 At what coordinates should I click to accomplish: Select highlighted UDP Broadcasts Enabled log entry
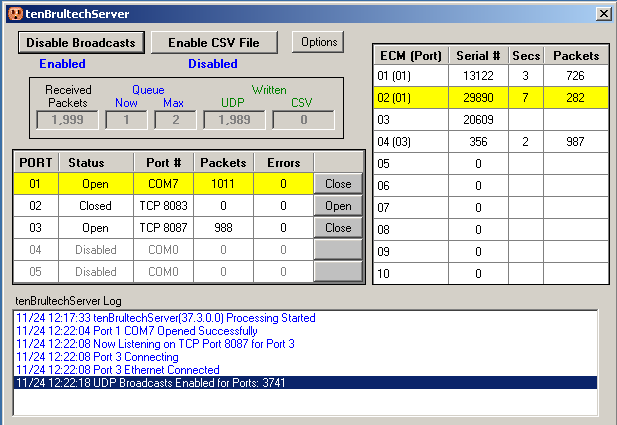[305, 382]
